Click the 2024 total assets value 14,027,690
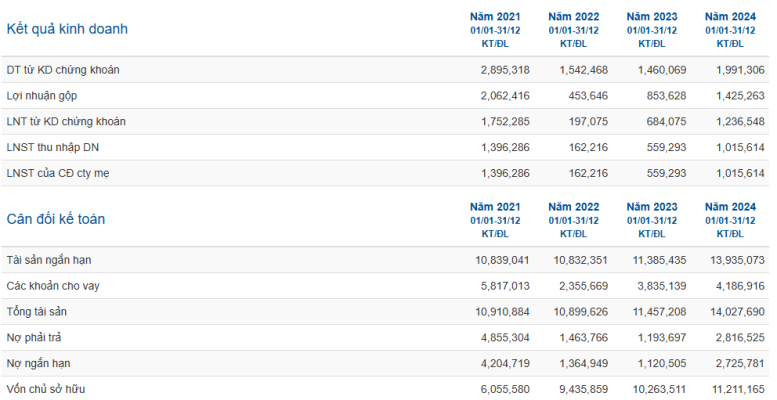 point(737,312)
